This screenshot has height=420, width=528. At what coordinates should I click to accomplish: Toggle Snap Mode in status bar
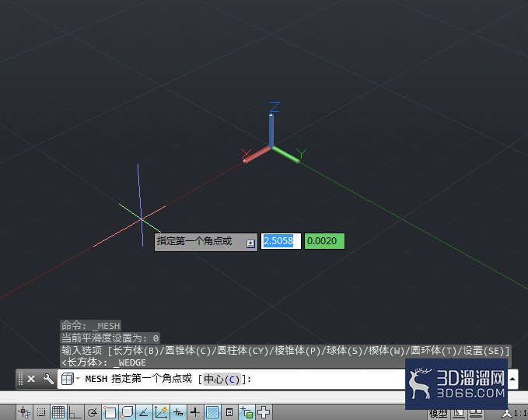pos(41,412)
